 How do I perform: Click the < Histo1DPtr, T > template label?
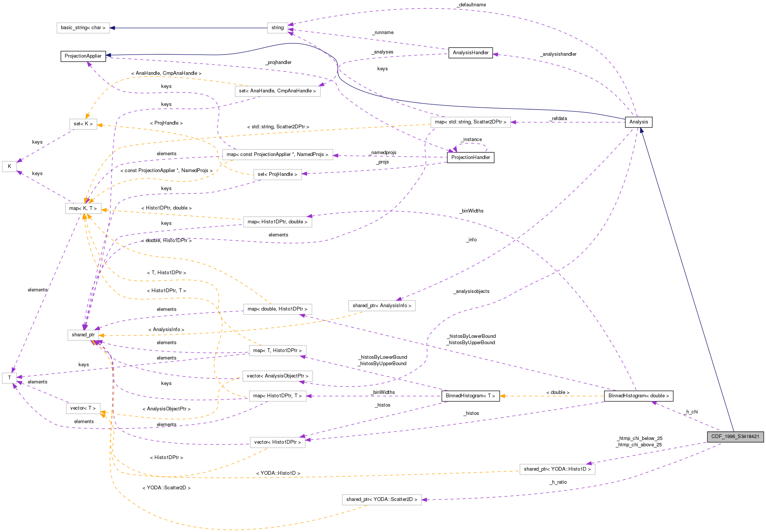[166, 291]
